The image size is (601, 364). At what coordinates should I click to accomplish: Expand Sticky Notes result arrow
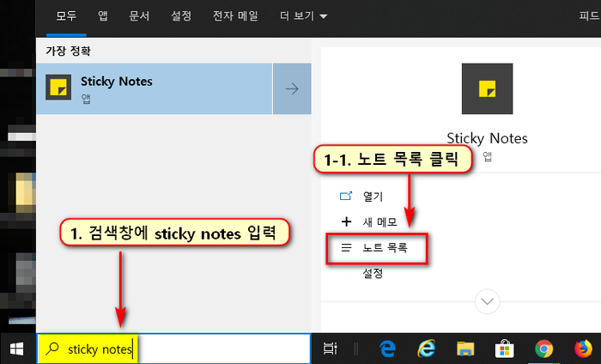click(292, 89)
